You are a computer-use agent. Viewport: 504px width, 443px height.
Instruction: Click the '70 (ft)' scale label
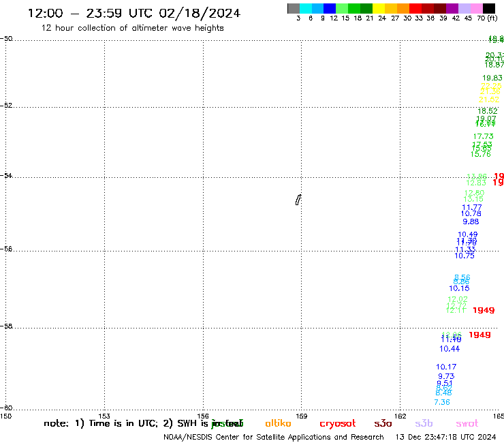point(487,18)
